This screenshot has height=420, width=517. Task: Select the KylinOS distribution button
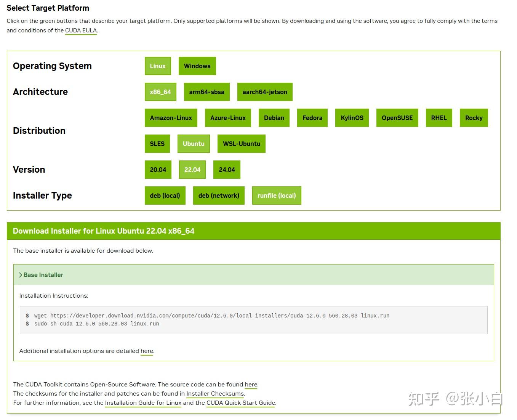[352, 118]
